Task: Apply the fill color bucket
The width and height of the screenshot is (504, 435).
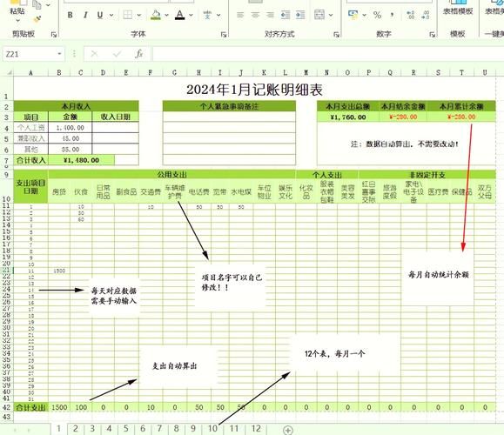Action: [x=156, y=15]
